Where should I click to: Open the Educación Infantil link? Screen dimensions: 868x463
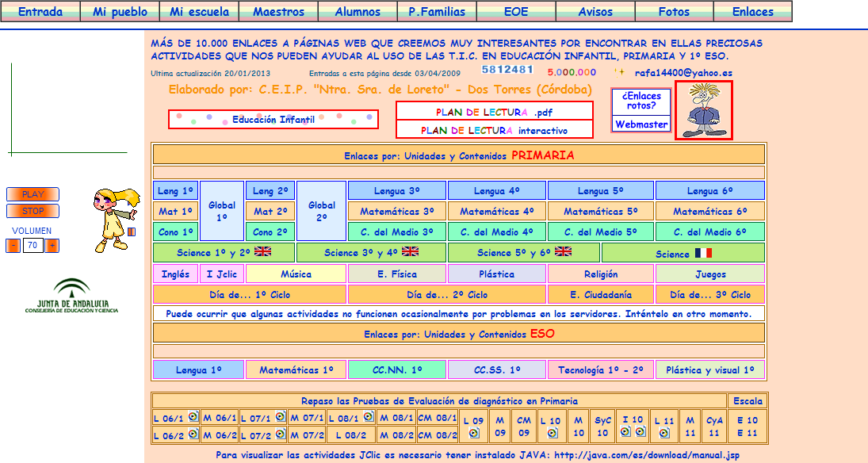[x=273, y=120]
